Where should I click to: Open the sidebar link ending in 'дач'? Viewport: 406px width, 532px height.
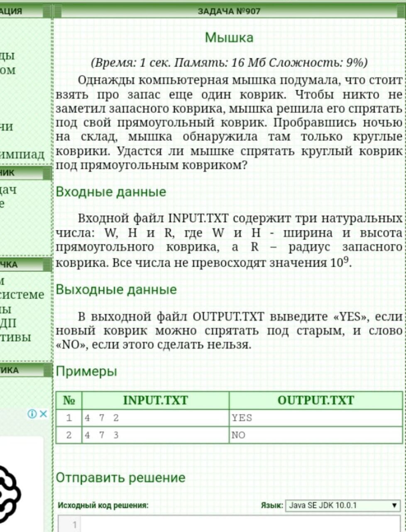coord(8,190)
